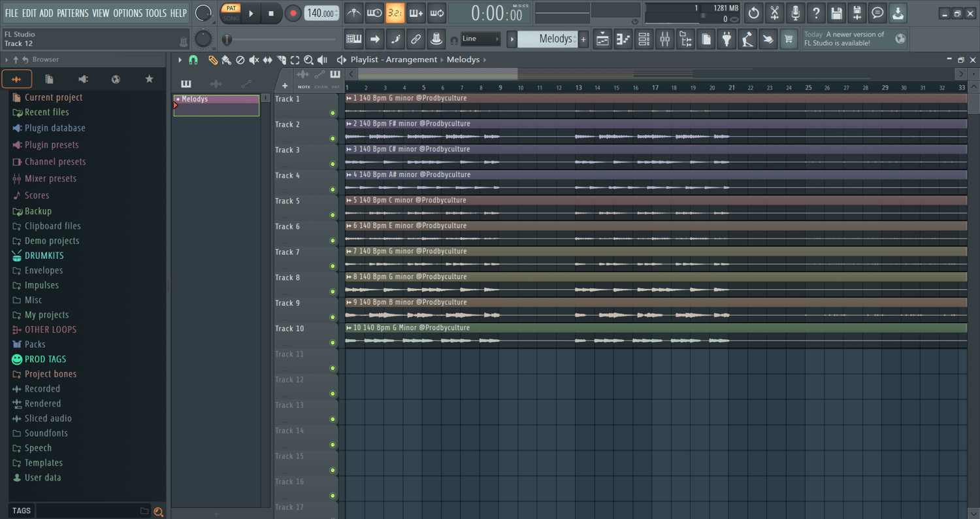This screenshot has width=980, height=519.
Task: Select the zoom tool in Playlist
Action: point(308,60)
